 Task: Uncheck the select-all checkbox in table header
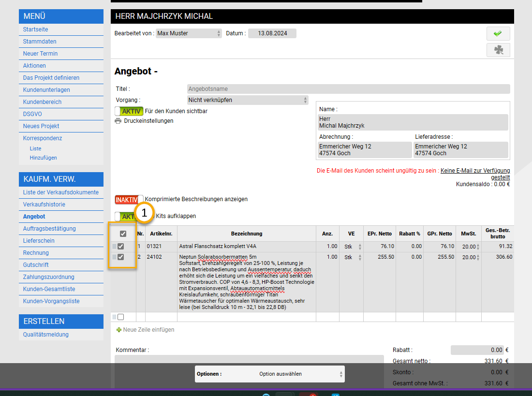pyautogui.click(x=123, y=234)
